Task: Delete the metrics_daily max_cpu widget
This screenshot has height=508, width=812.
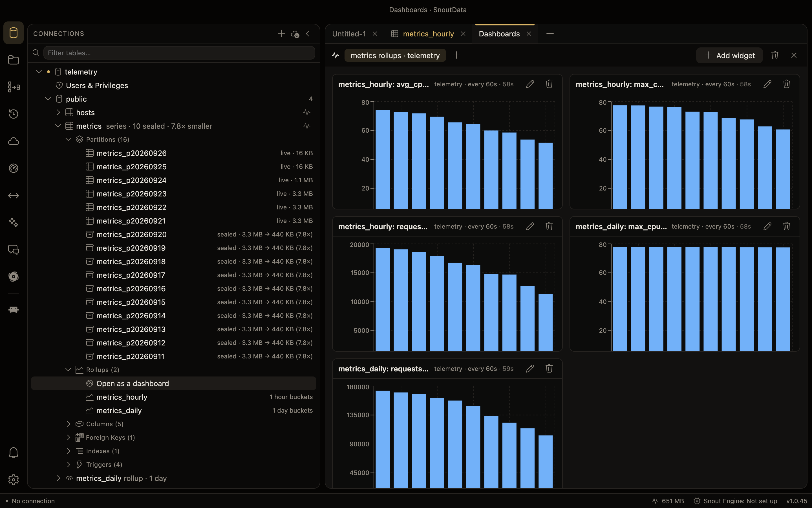Action: [787, 226]
